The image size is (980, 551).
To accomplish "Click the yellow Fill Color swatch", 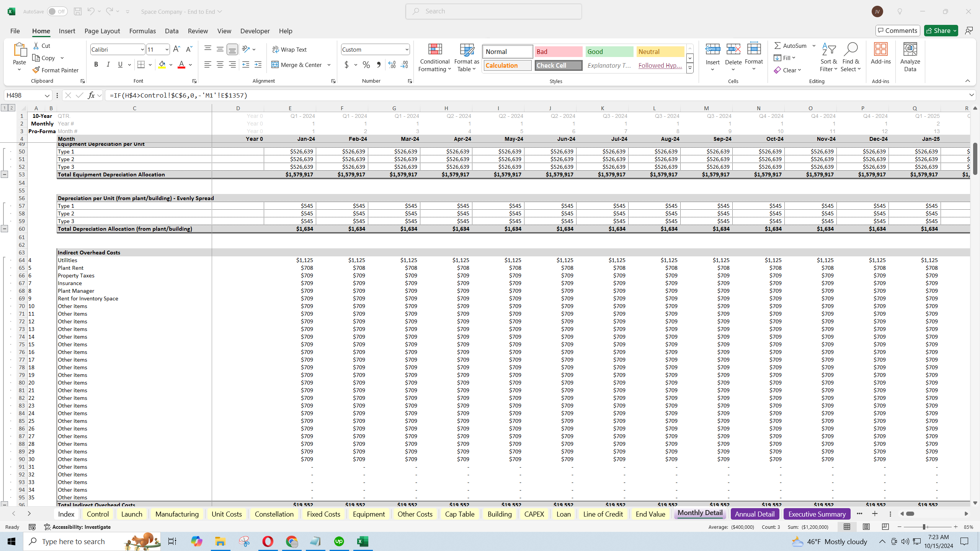I will coord(162,65).
